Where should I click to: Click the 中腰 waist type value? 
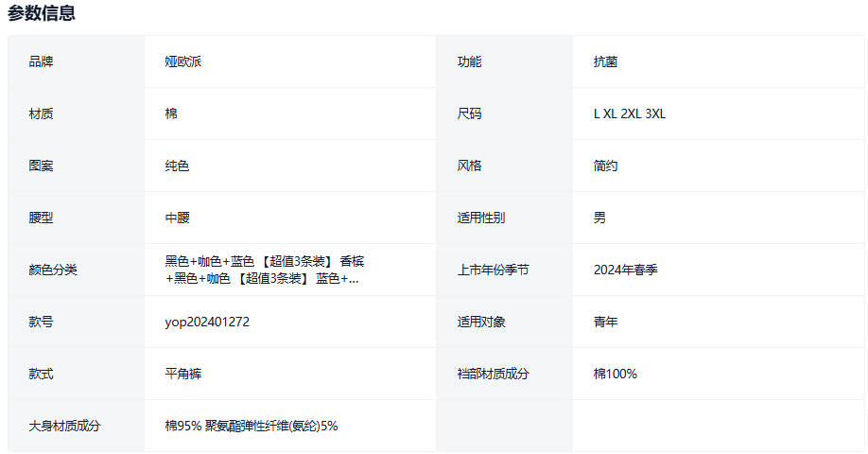pyautogui.click(x=177, y=218)
